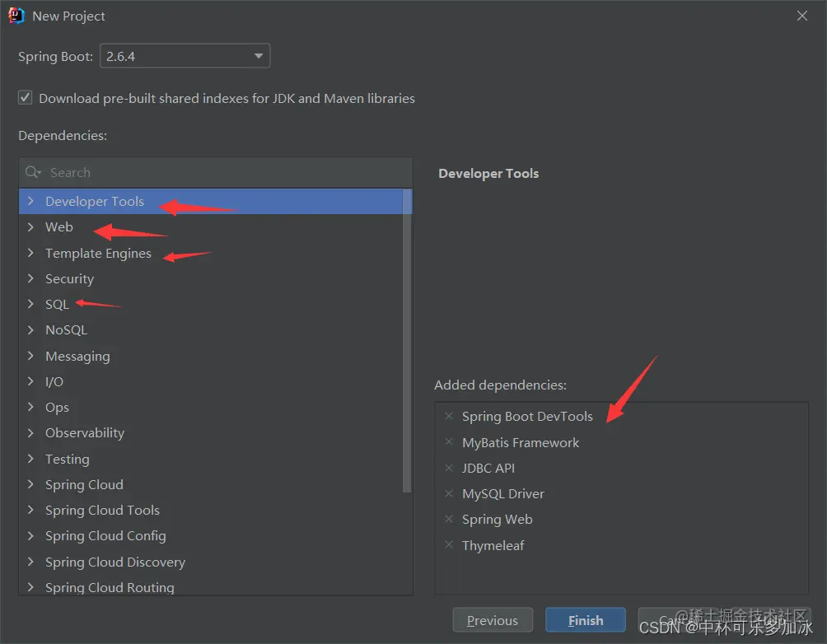Select the SQL tree row
This screenshot has width=827, height=644.
[x=210, y=304]
